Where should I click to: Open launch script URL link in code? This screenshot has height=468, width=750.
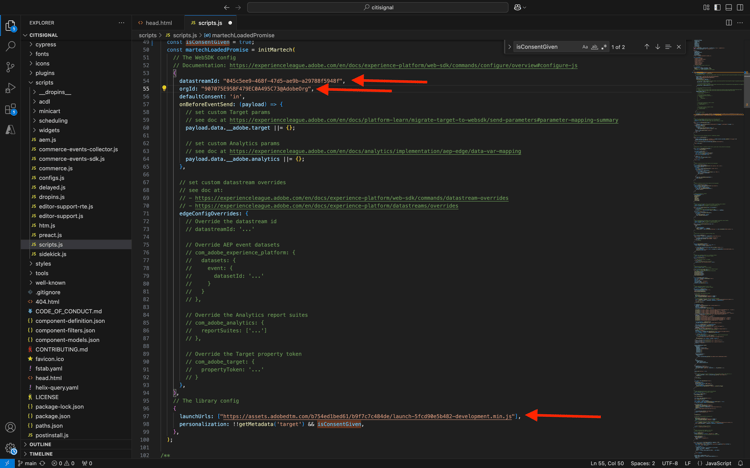367,416
